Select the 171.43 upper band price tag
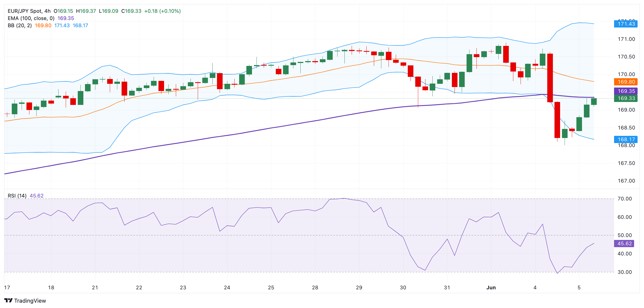This screenshot has height=308, width=644. click(626, 24)
